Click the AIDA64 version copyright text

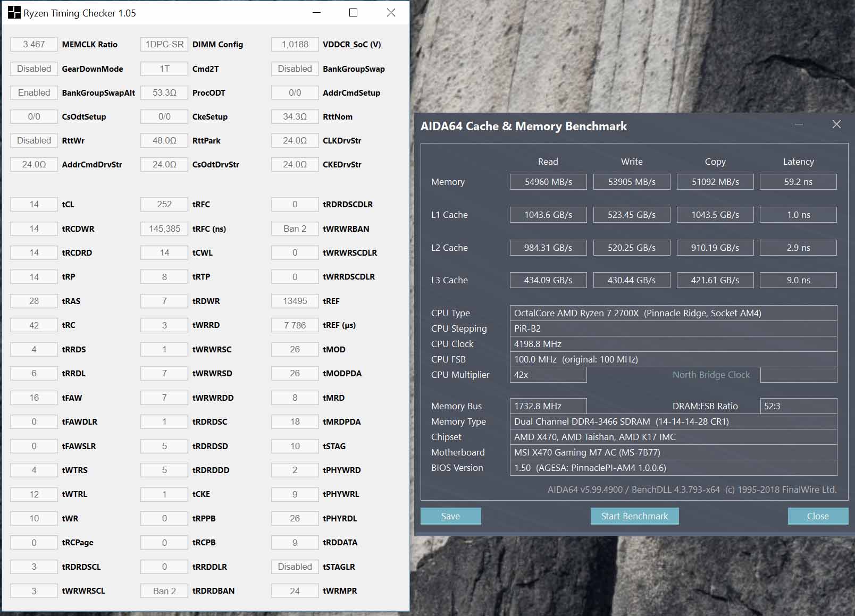click(x=692, y=490)
